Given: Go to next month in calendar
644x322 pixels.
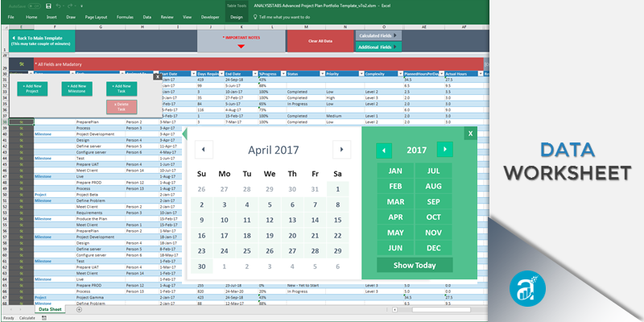Looking at the screenshot, I should (x=342, y=149).
